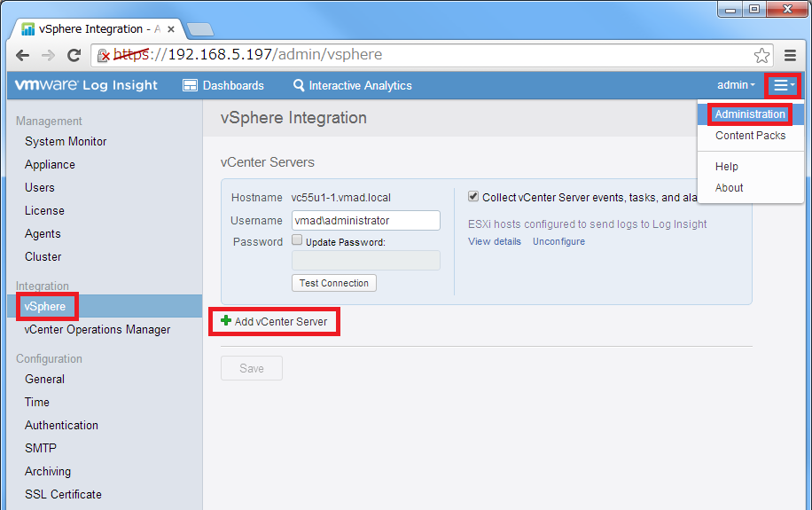Click the vSphere Integration page heading

pyautogui.click(x=293, y=118)
